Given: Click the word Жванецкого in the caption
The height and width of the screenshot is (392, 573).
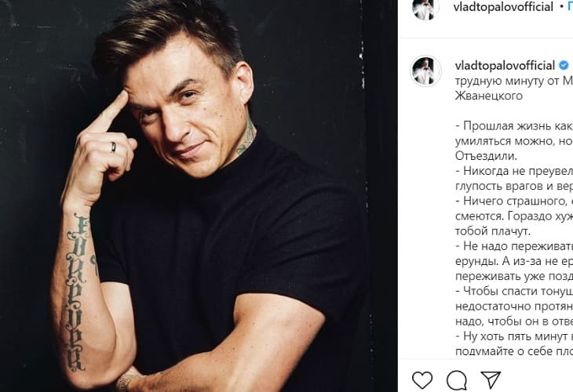Looking at the screenshot, I should tap(489, 96).
